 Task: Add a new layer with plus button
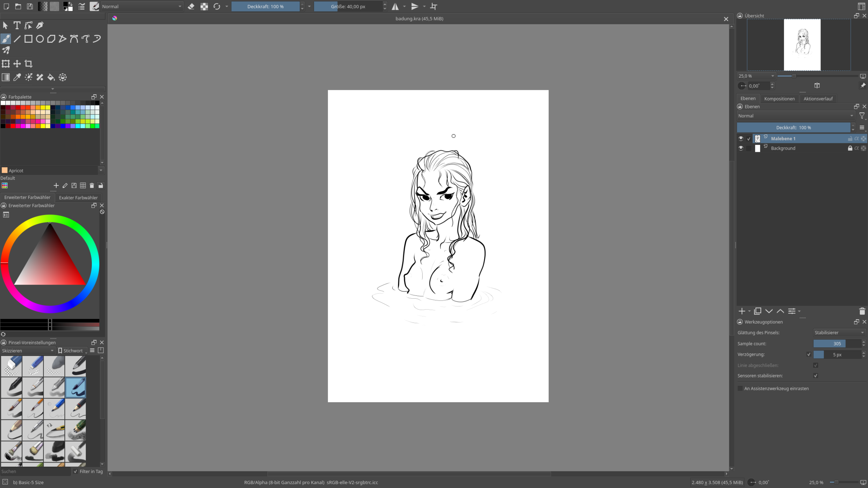tap(742, 311)
